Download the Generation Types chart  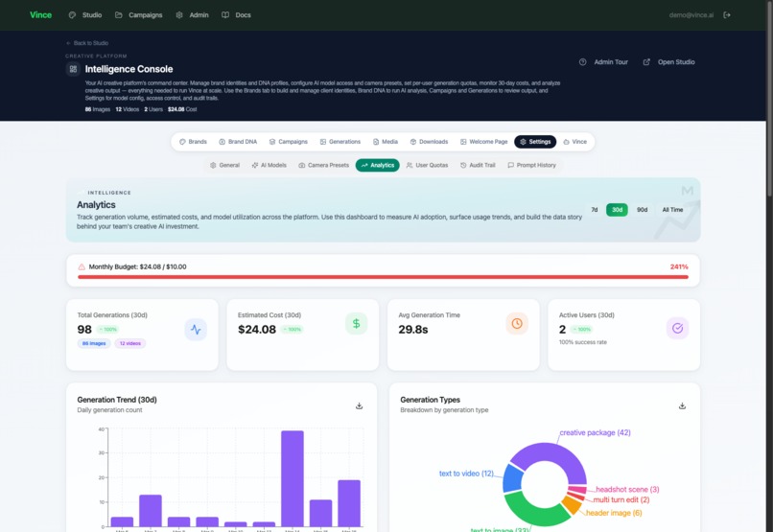[x=682, y=405]
